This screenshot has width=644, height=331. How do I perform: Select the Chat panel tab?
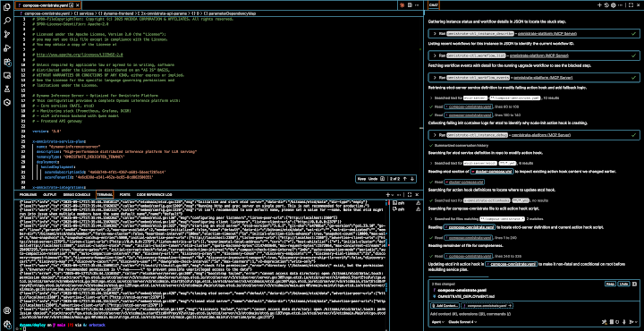433,5
